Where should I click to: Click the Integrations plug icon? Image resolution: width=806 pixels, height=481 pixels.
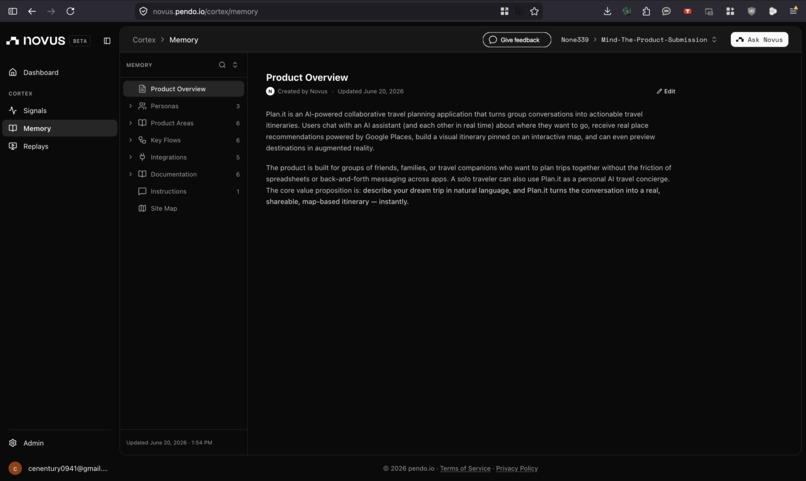pos(142,157)
